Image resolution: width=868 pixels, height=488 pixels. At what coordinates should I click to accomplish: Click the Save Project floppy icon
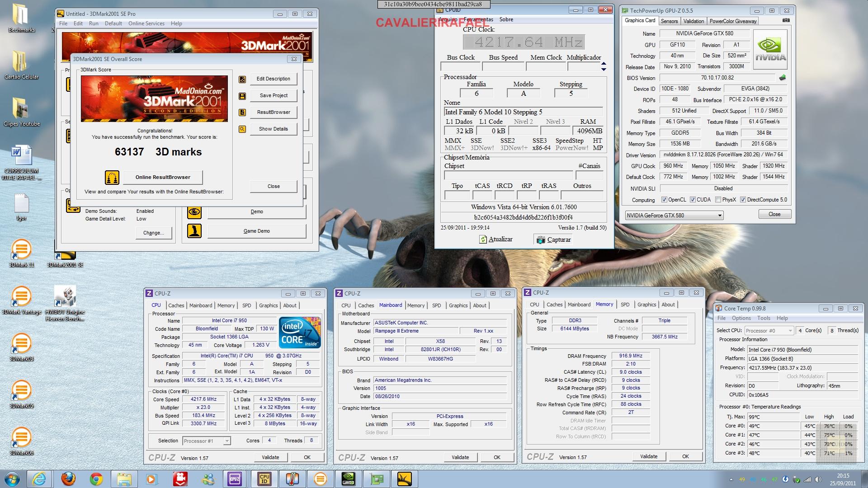242,96
